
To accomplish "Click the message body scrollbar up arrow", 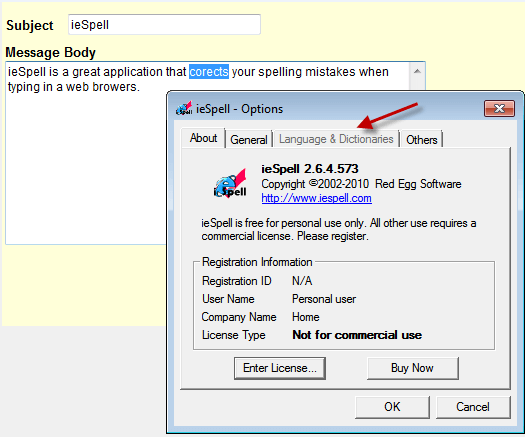I will pos(417,71).
